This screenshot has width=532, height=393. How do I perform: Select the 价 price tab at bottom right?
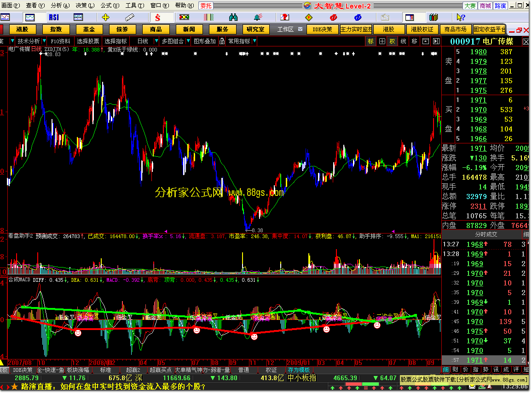(466, 369)
